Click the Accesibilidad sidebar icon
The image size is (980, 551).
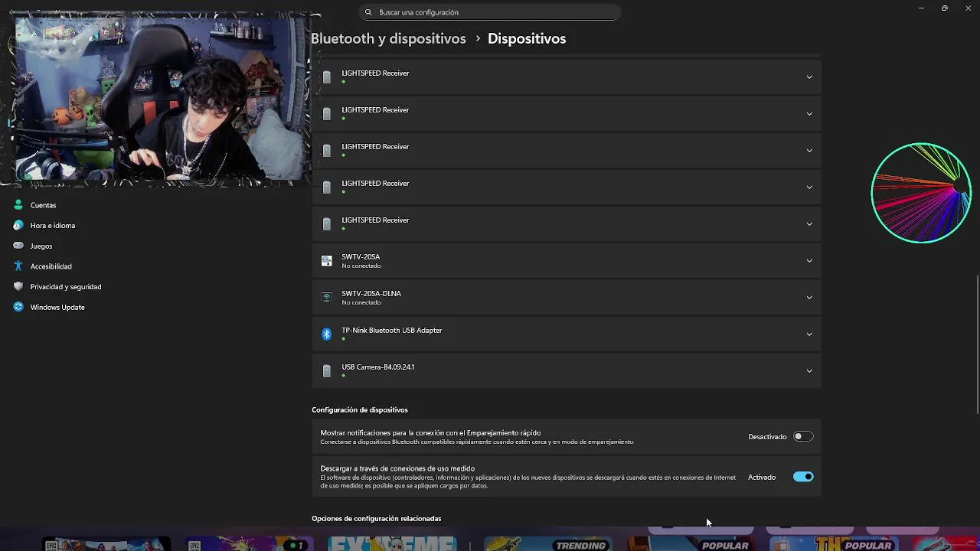(x=18, y=266)
